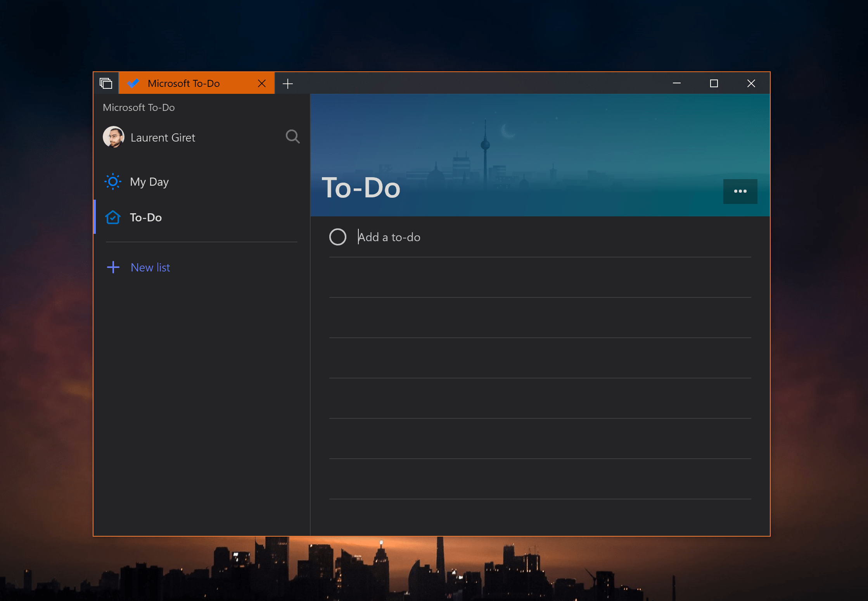Open Laurent Giret profile avatar

click(x=113, y=137)
